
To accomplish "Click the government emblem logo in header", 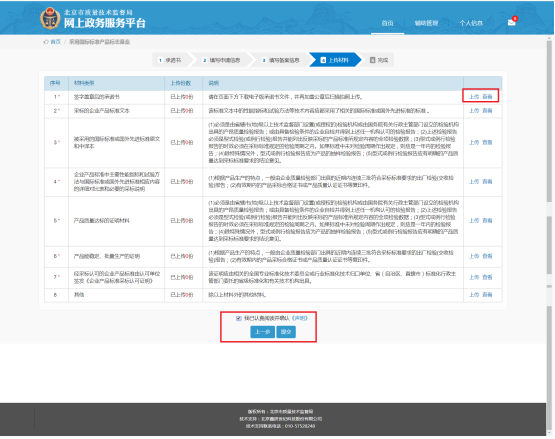I will [50, 18].
